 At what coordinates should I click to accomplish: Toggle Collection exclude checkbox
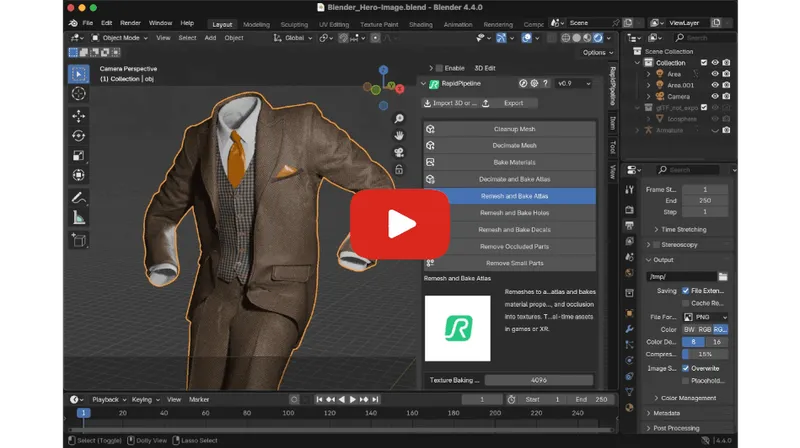704,63
